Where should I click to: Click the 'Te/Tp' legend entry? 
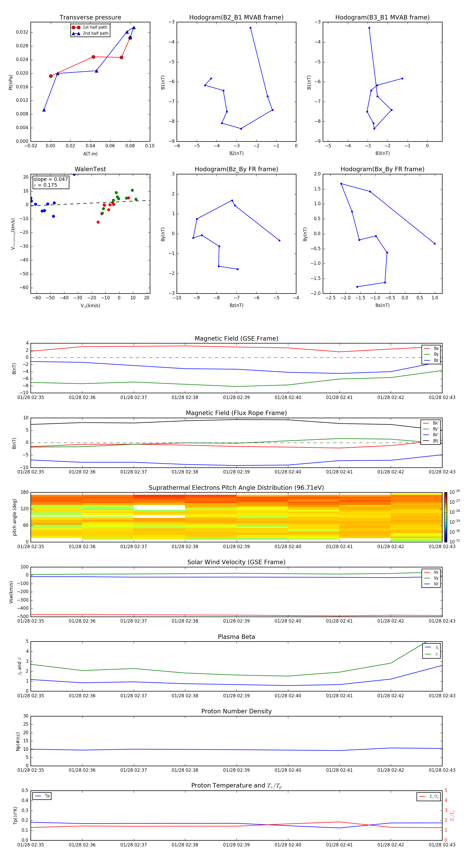pos(429,796)
